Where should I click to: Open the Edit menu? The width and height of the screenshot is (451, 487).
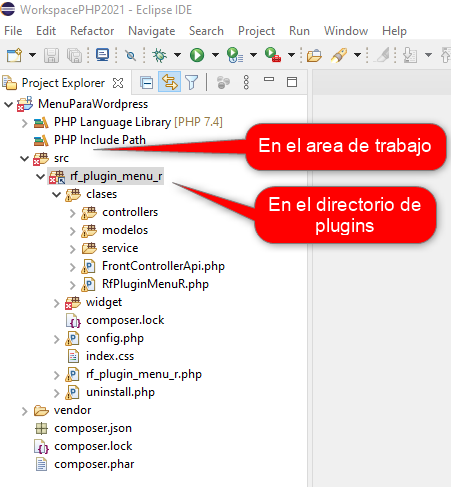pos(46,31)
